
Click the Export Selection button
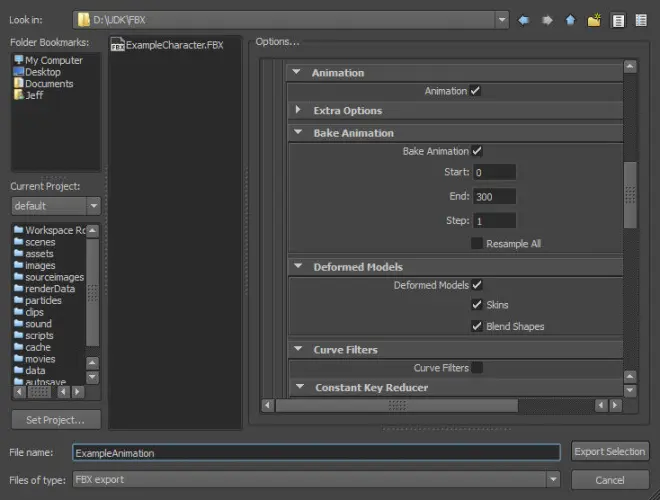click(610, 452)
